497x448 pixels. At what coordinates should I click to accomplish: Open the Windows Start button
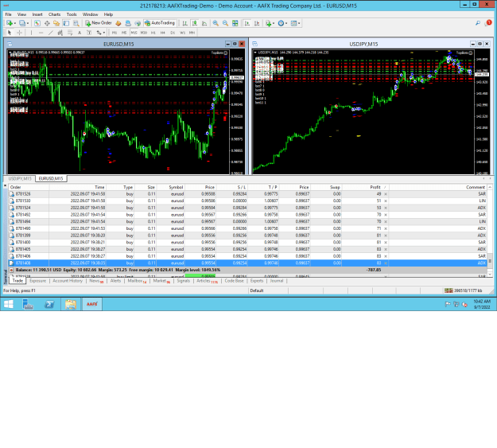pyautogui.click(x=9, y=304)
